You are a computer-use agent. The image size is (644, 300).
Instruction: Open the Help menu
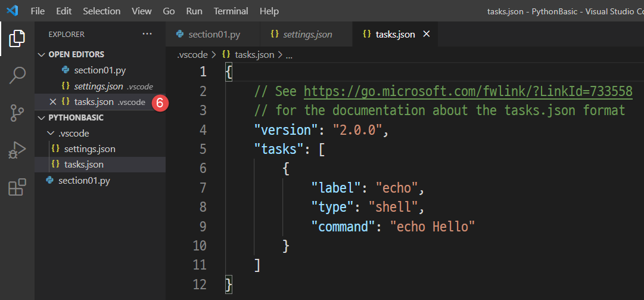269,11
